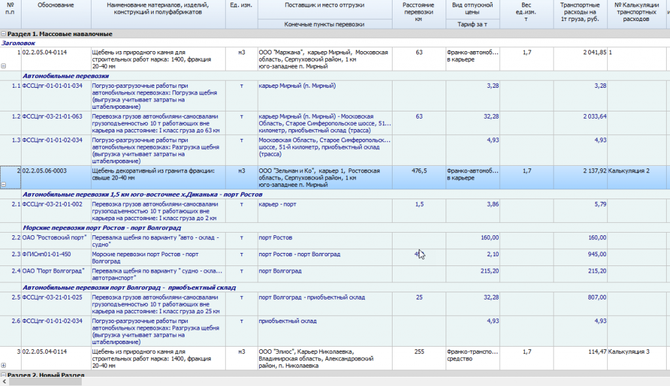The width and height of the screenshot is (670, 386).
Task: Select supplier cell 'ООО "Зельман и Ко", карьер 1'
Action: 325,177
